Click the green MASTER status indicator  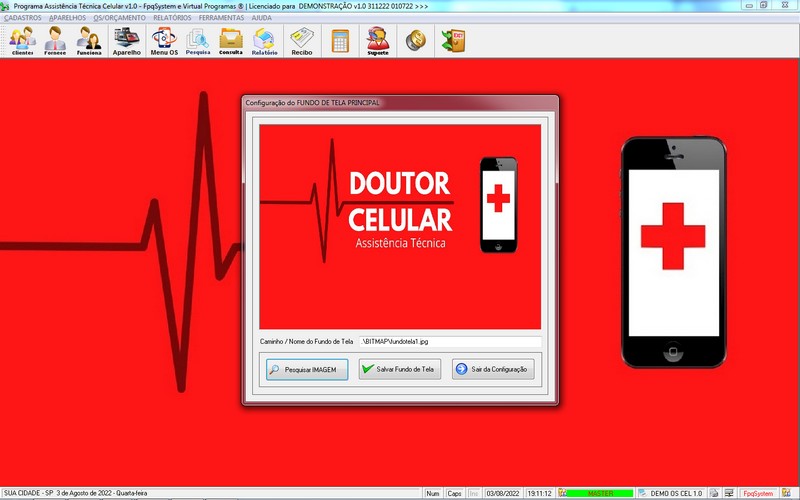(600, 493)
